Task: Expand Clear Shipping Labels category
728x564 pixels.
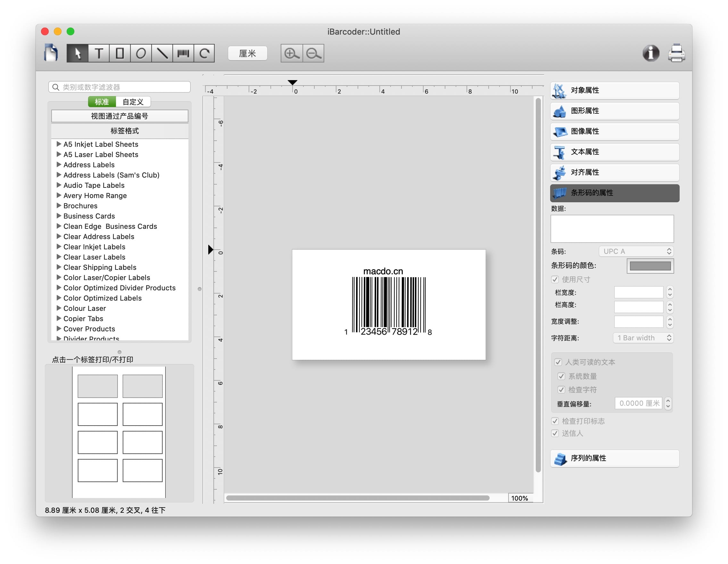Action: click(59, 267)
